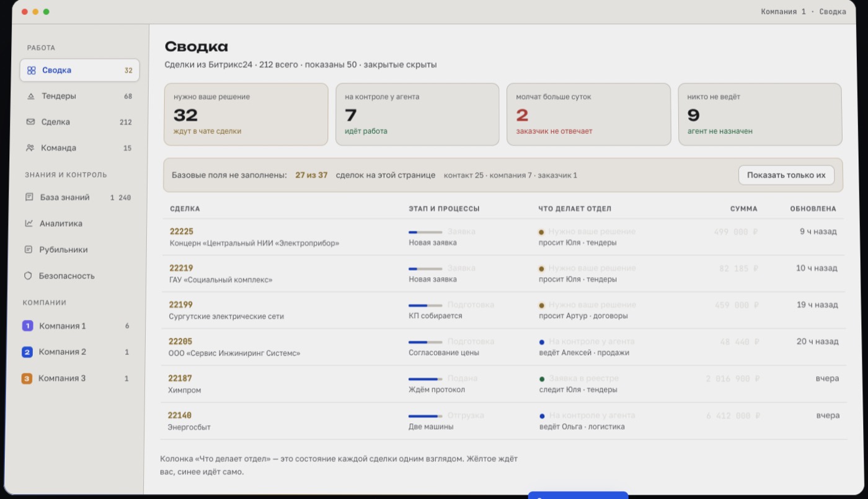Select the нужно ваше решение summary card
Image resolution: width=868 pixels, height=499 pixels.
click(246, 115)
